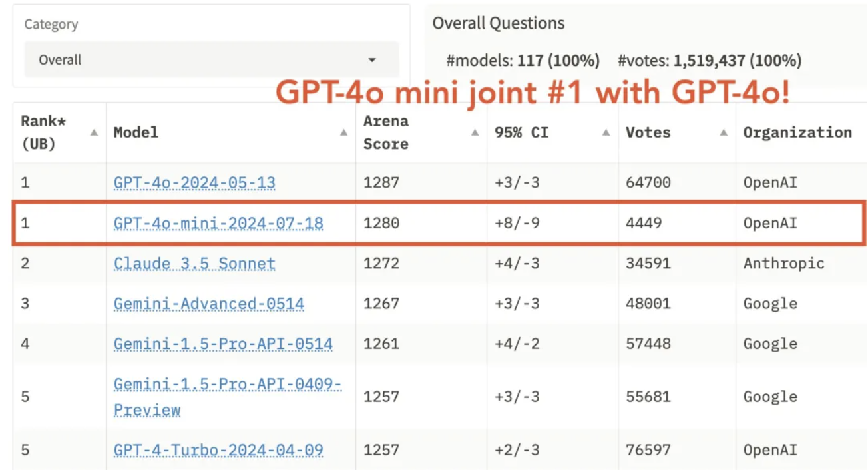868x470 pixels.
Task: Open GPT-4-Turbo-2024-04-09 model link
Action: tap(218, 450)
